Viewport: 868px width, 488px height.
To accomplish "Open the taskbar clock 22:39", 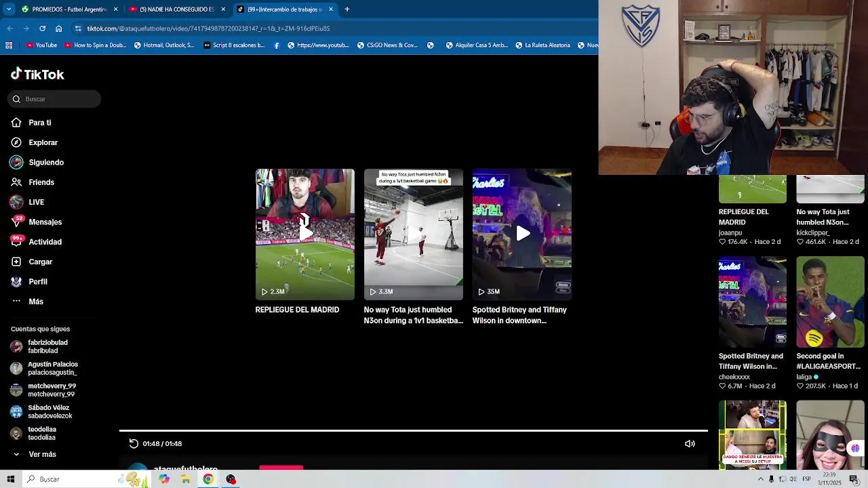I will (829, 479).
